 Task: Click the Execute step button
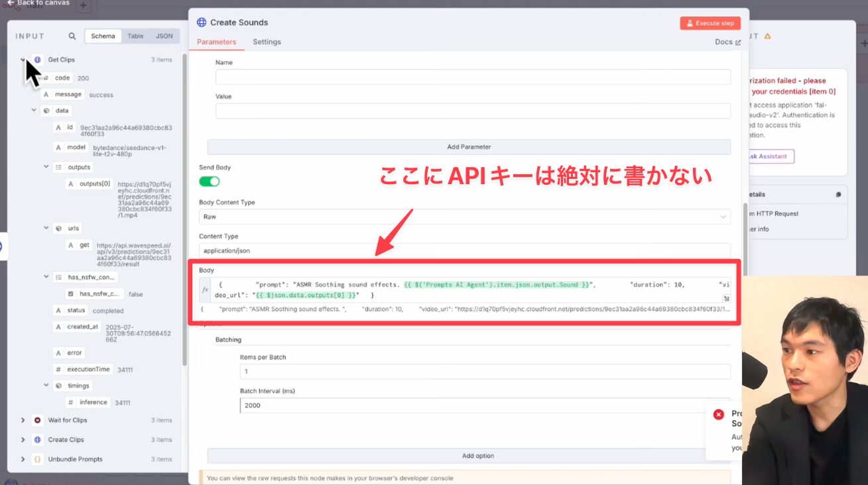point(710,23)
